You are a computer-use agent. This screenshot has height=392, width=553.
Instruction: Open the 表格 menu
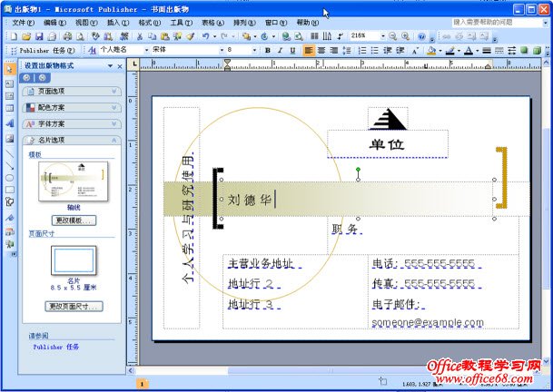212,23
